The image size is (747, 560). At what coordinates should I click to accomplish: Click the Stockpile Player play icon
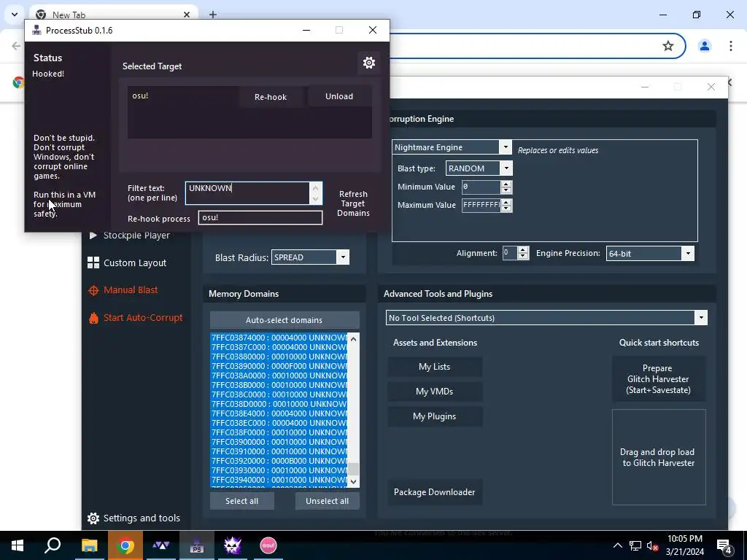pos(93,236)
